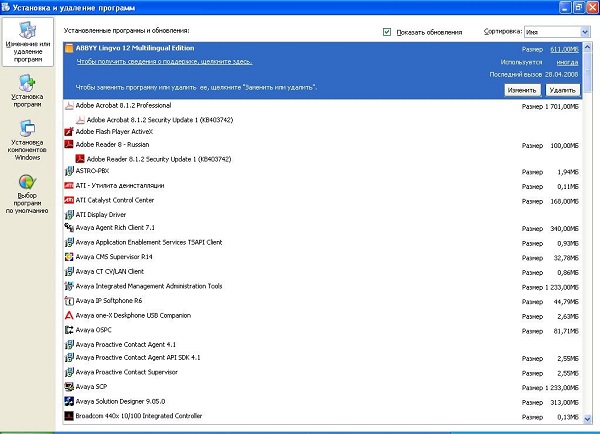Select the Adobe Flash Player ActiveX entry

pos(323,132)
